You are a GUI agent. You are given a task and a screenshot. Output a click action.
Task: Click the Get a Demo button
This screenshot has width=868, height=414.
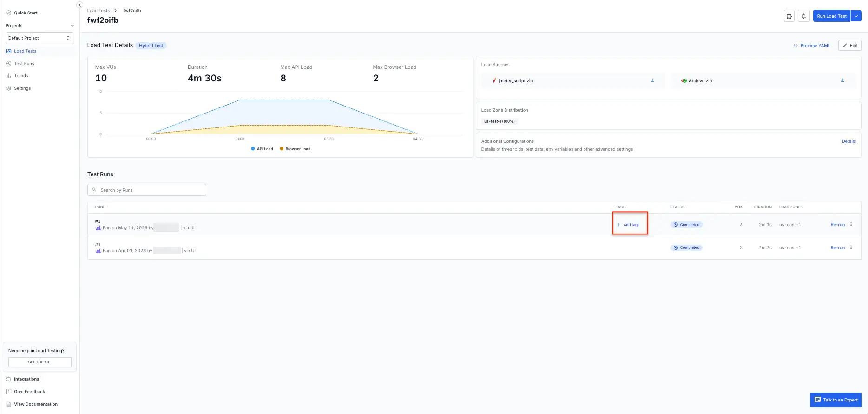(x=39, y=362)
